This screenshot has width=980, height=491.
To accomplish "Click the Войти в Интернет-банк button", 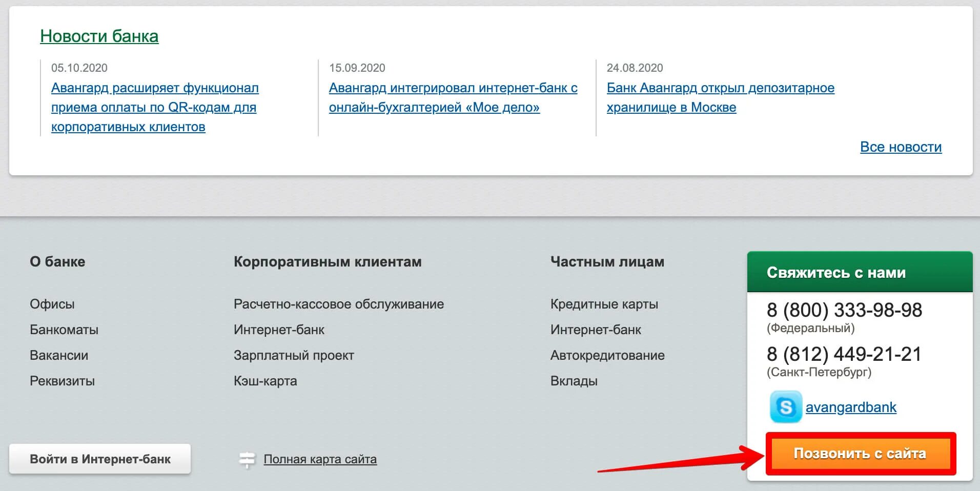I will click(100, 459).
